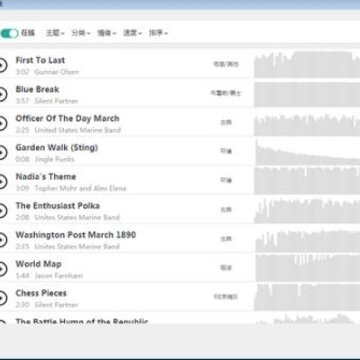The image size is (360, 360).
Task: Open the 排序 sort dropdown
Action: [158, 33]
